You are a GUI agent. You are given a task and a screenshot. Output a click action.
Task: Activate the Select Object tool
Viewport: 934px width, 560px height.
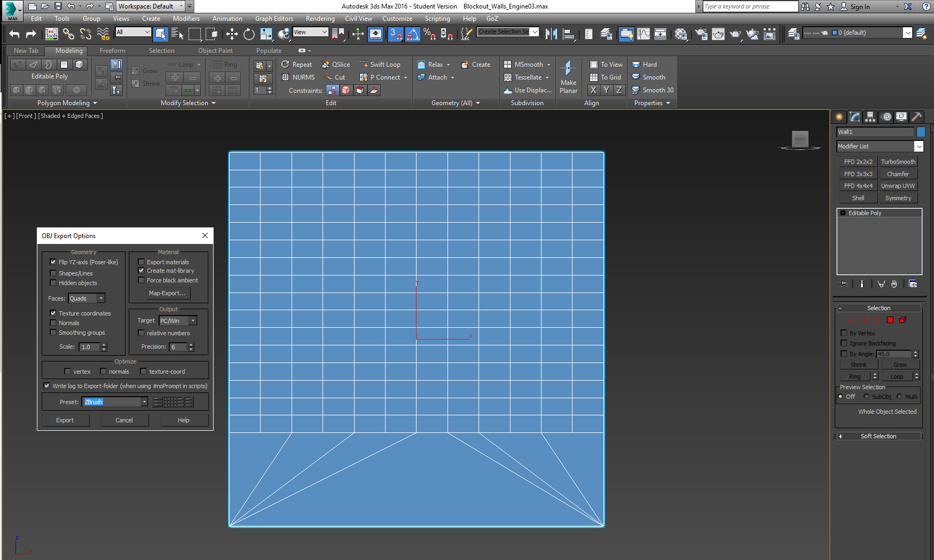point(160,34)
